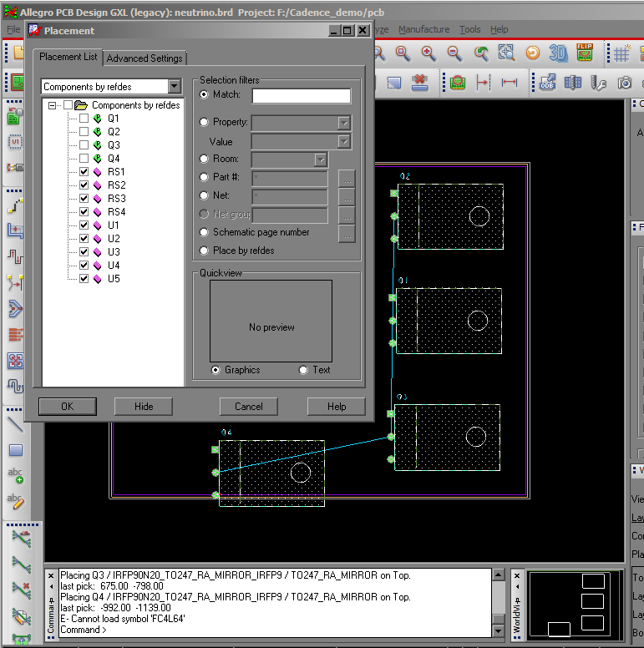644x648 pixels.
Task: Open the Value dropdown list
Action: click(344, 142)
